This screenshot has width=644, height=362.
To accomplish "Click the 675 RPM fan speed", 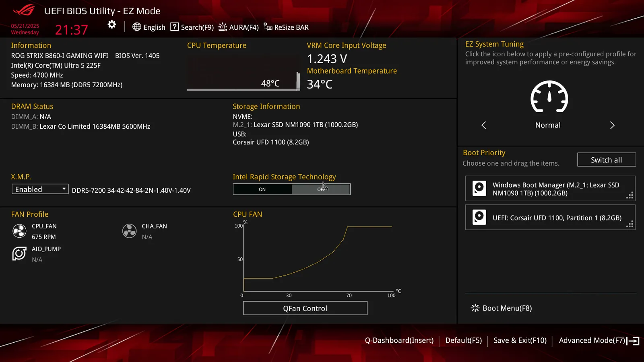I will [x=44, y=237].
